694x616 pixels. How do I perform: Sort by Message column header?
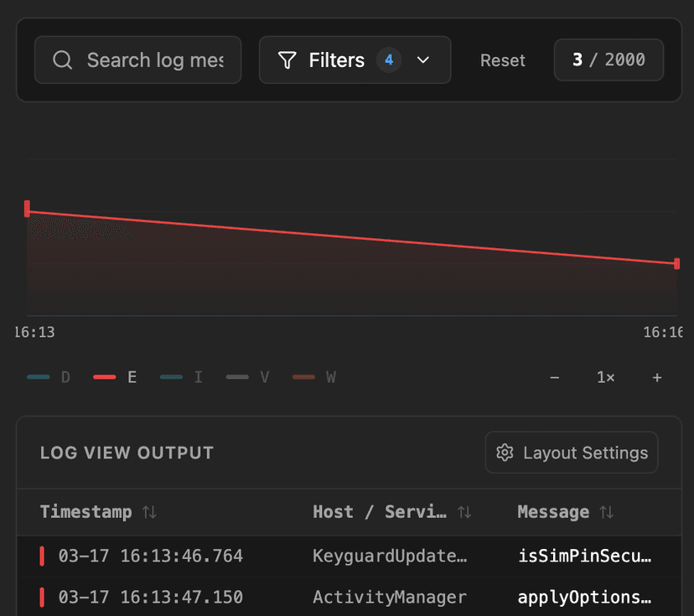tap(565, 512)
